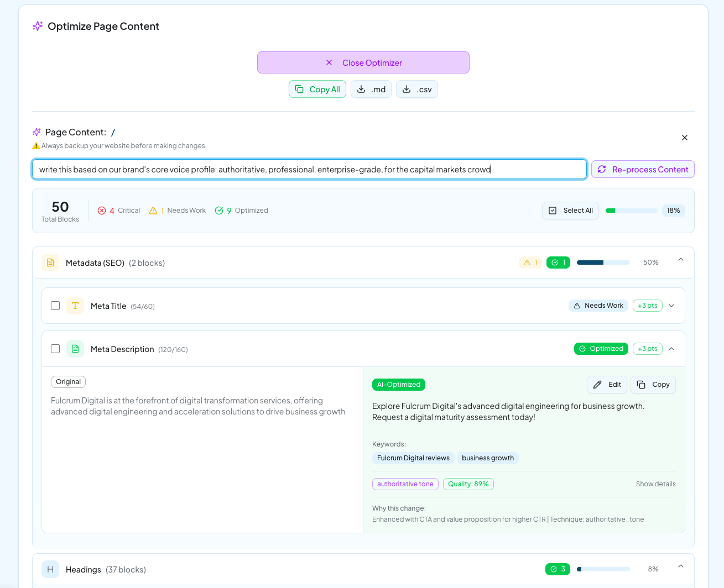
Task: Click the sparkle icon beside Optimize Page Content
Action: pos(38,26)
